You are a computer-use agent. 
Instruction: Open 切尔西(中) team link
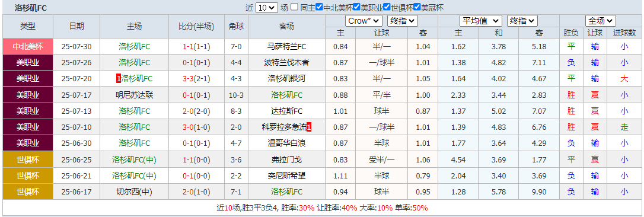coord(134,192)
